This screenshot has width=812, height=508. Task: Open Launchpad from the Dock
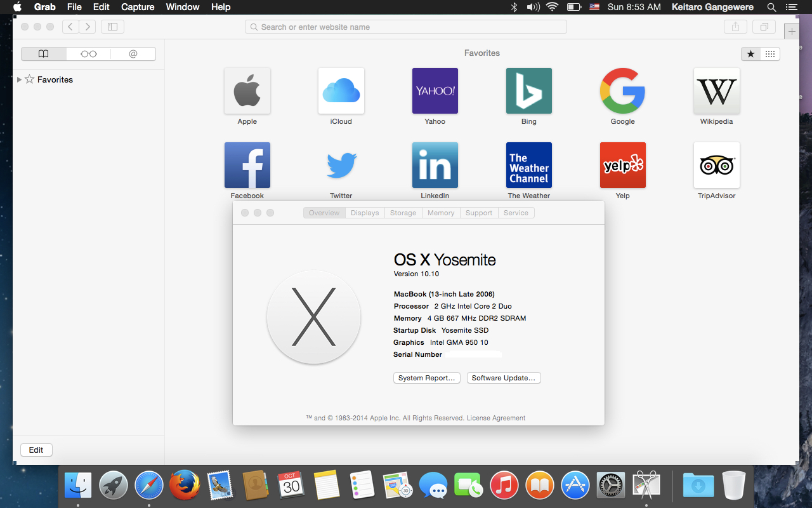(114, 486)
